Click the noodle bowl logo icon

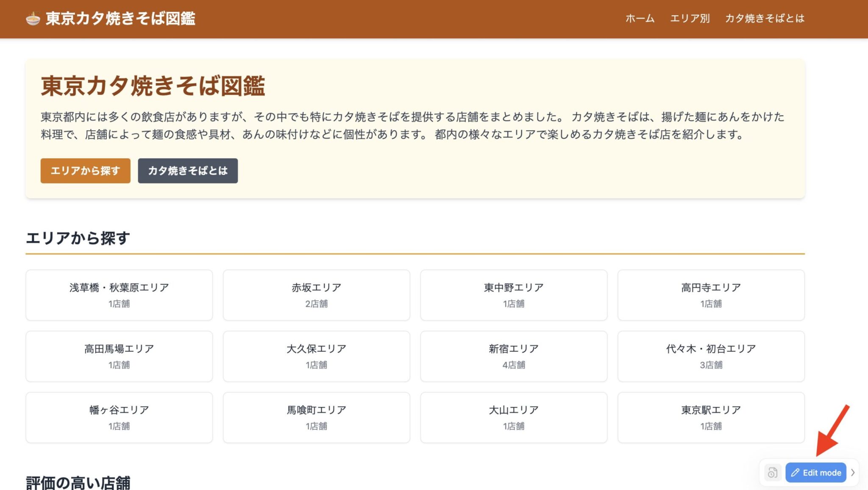[x=33, y=18]
